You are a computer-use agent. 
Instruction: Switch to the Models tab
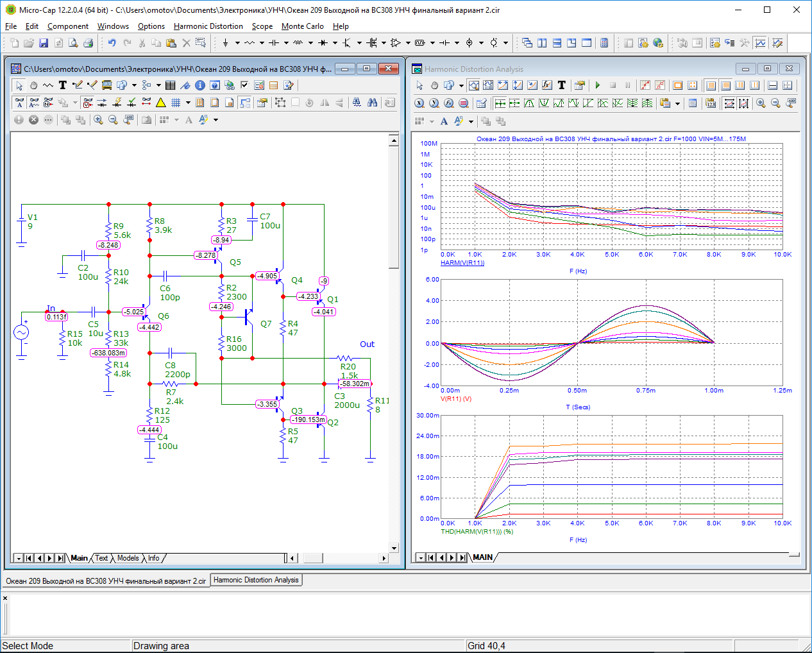click(128, 558)
